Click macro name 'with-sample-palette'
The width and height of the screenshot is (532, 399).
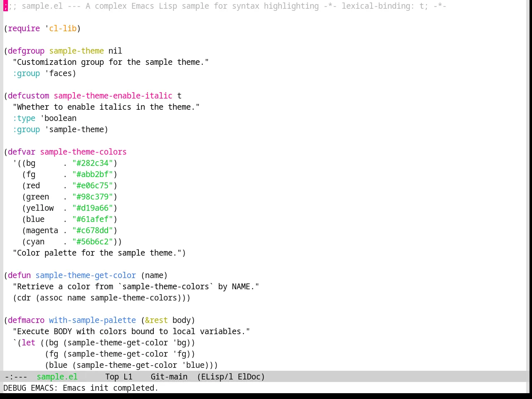92,320
